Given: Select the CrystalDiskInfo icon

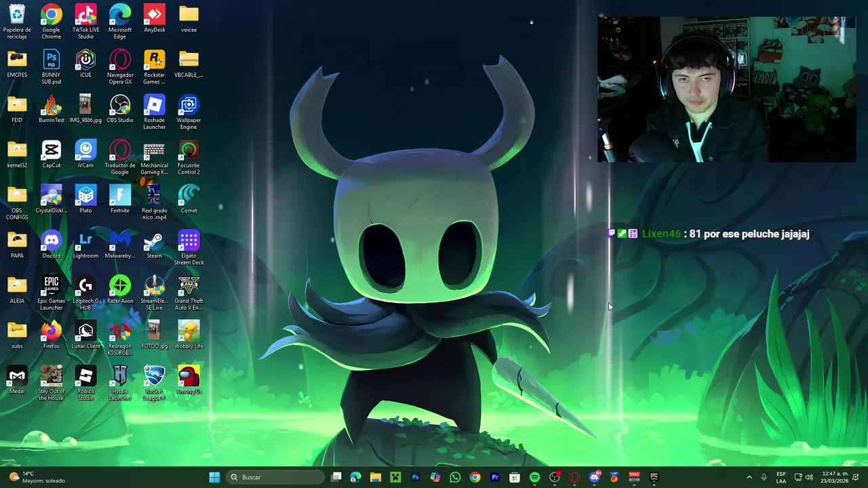Looking at the screenshot, I should (x=52, y=200).
